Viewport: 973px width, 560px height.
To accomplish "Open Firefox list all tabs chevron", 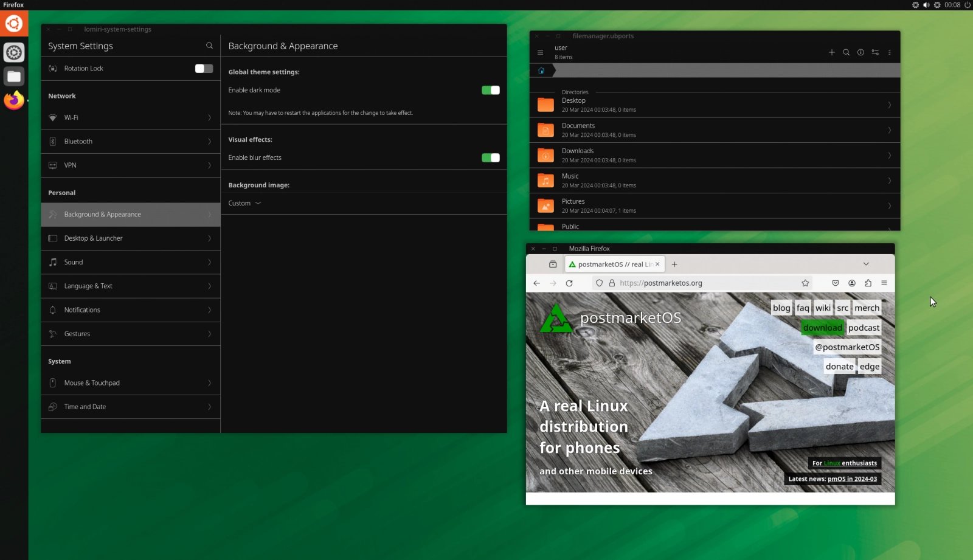I will point(866,264).
